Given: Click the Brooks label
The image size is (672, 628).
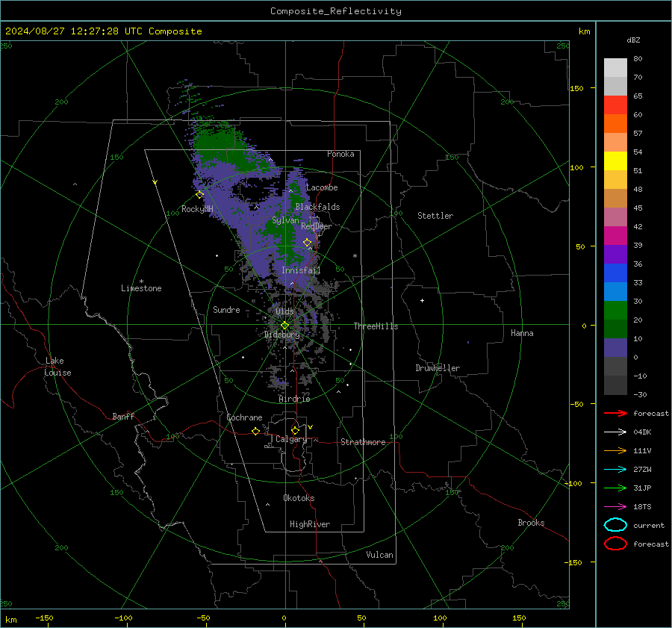Looking at the screenshot, I should click(531, 523).
